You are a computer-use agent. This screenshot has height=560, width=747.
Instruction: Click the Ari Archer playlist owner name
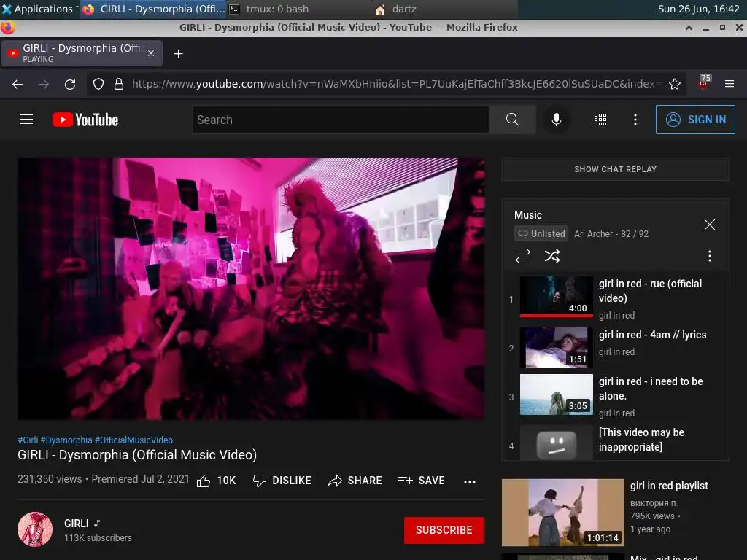[x=593, y=234]
